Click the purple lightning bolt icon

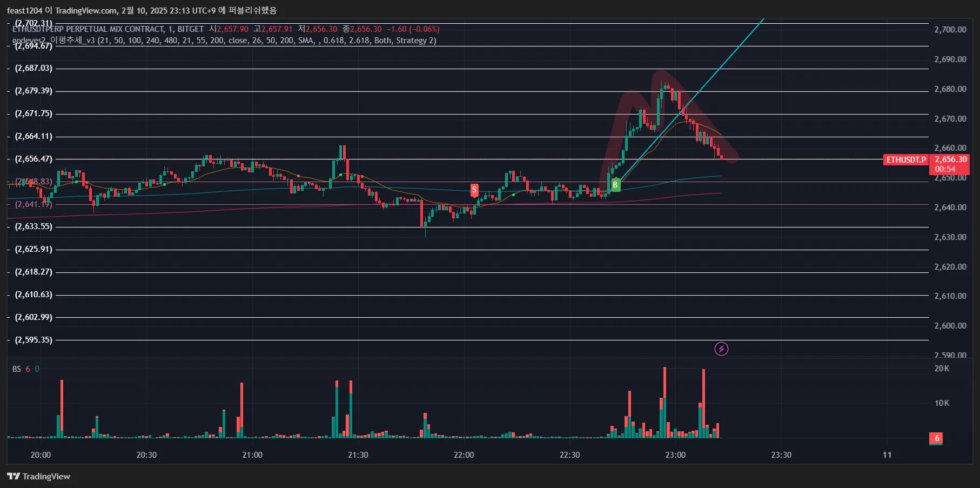point(721,349)
